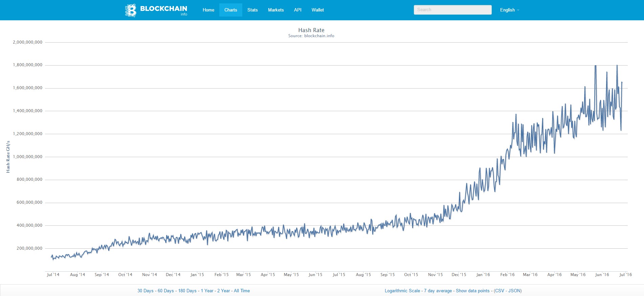Toggle Show data points
Screen dimensions: 644x296
(x=473, y=291)
